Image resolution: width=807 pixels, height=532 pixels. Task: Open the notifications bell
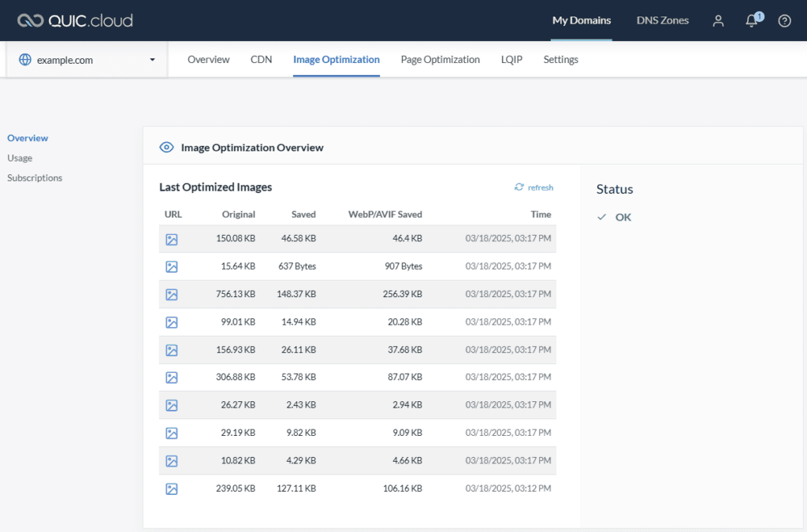[x=750, y=22]
